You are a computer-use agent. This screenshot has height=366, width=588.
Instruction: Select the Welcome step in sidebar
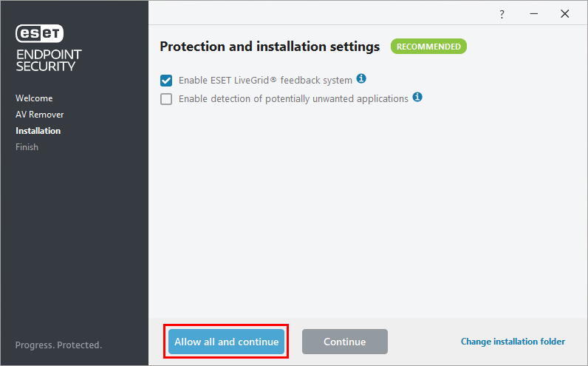[x=34, y=98]
